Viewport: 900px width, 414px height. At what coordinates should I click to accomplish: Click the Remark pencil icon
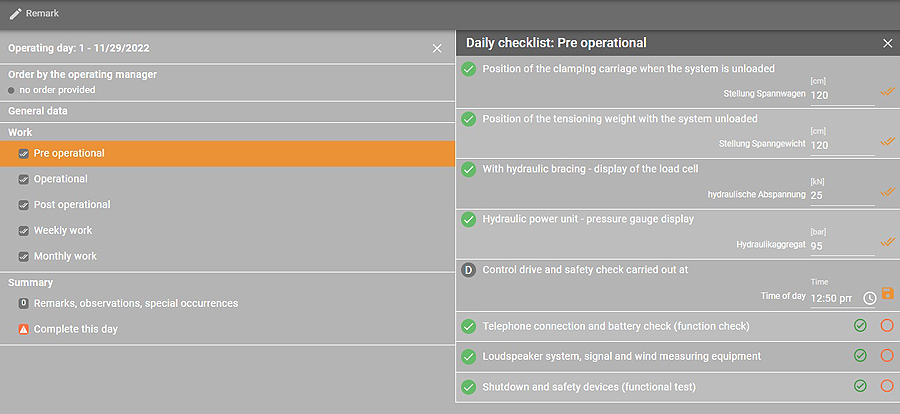15,14
